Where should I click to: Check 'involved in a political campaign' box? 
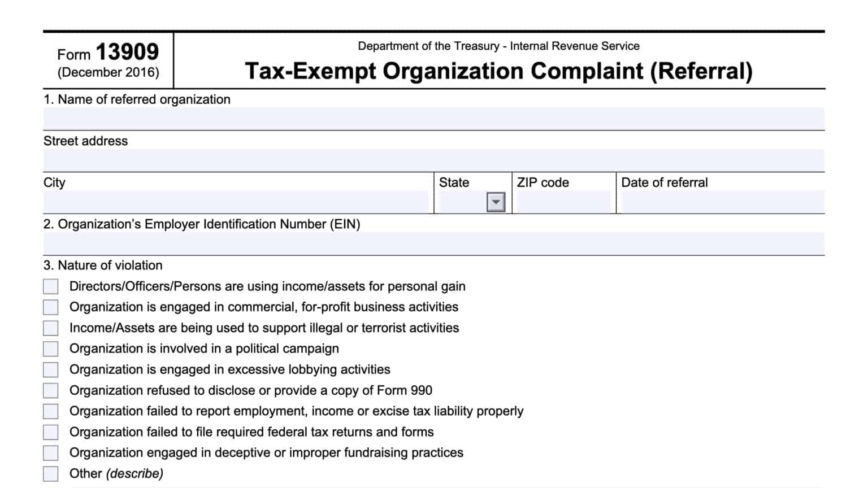coord(51,349)
